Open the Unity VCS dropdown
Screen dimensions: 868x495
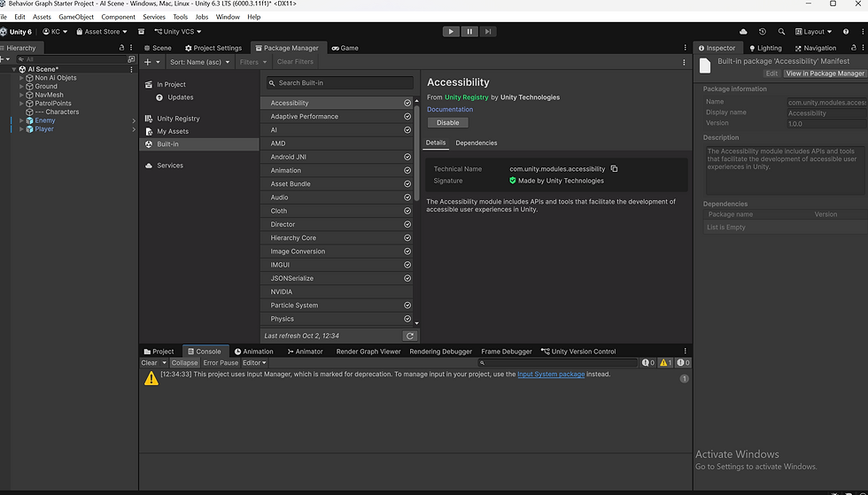coord(178,32)
